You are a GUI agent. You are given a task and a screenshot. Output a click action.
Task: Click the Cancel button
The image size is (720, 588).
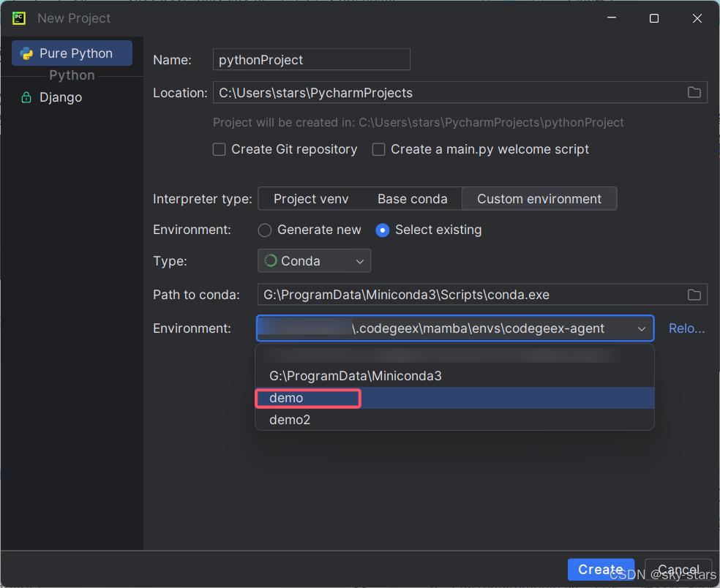(x=678, y=570)
